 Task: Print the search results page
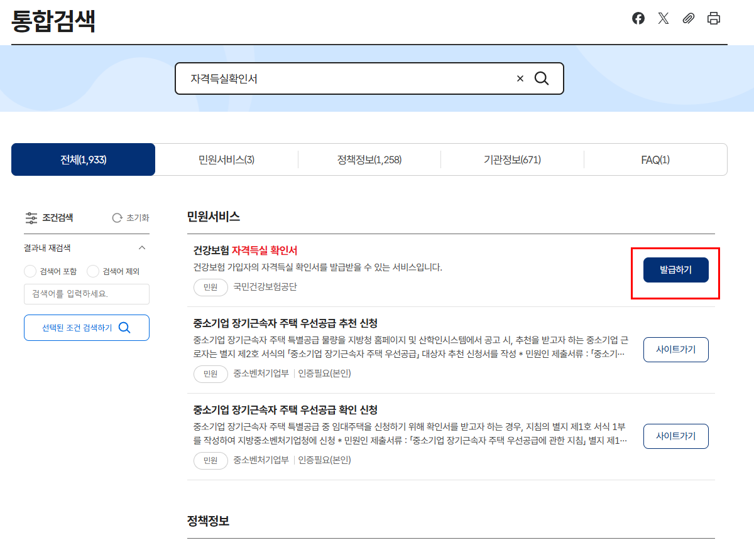713,18
